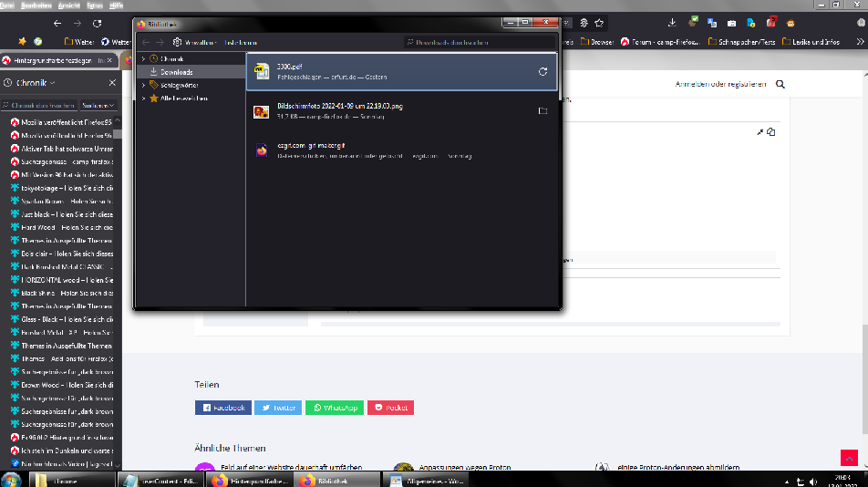Select the Bildschirmfoto 2022-01-09 png entry
This screenshot has height=487, width=868.
pos(401,110)
